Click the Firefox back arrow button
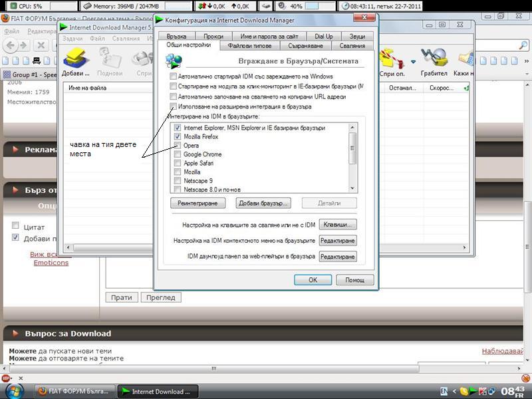 pos(11,45)
